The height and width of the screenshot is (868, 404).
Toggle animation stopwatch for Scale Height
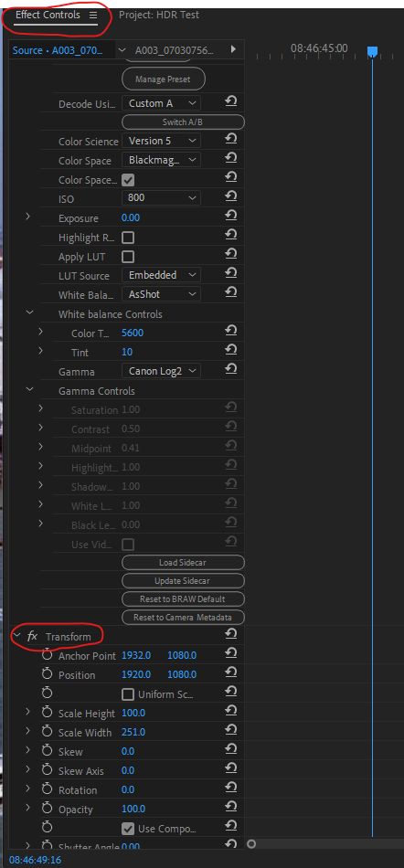[x=47, y=713]
